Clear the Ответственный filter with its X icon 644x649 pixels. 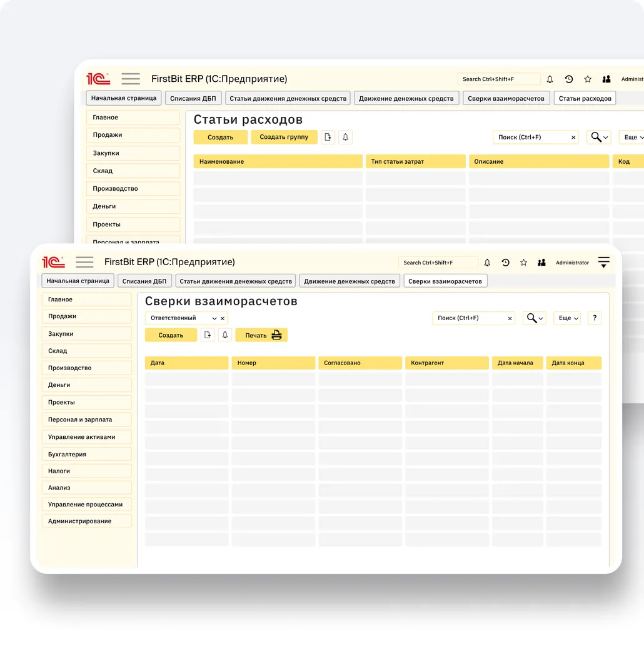pyautogui.click(x=223, y=318)
